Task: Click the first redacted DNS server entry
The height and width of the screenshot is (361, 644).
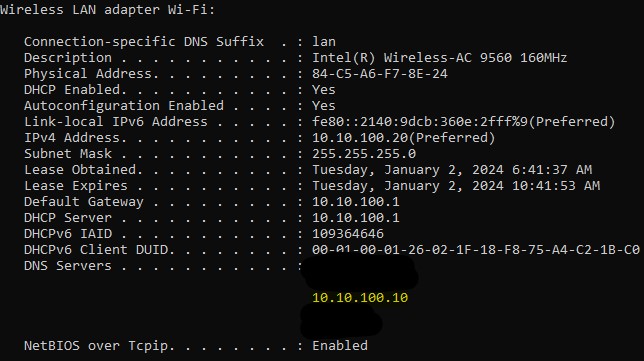Action: click(360, 273)
